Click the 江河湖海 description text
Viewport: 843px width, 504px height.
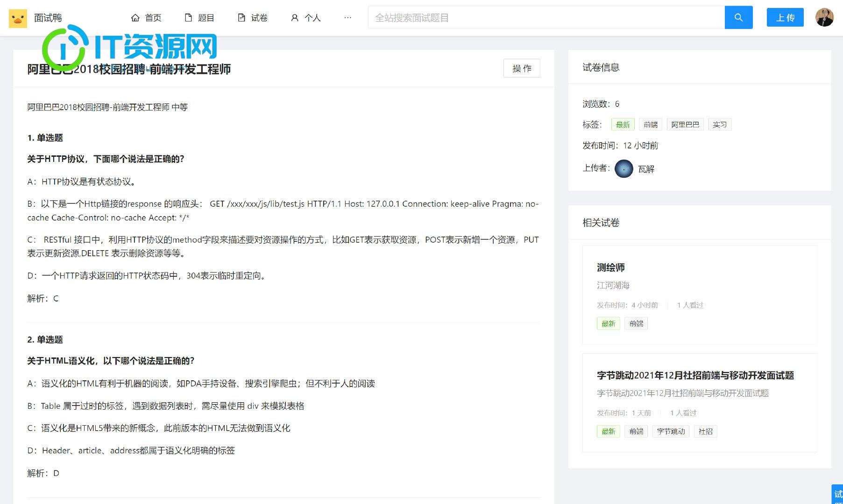click(x=613, y=285)
